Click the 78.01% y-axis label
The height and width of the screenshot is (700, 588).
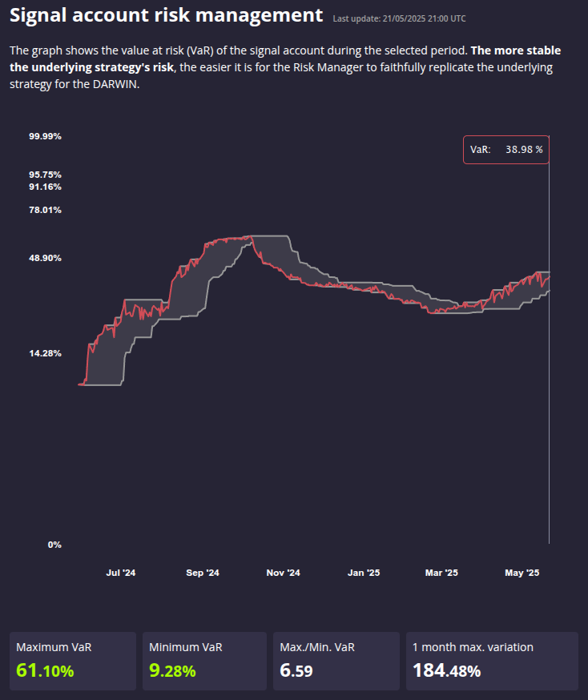coord(45,210)
